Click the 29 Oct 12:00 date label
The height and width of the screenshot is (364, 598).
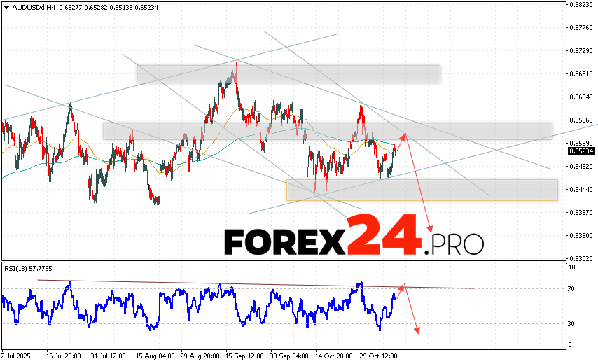(x=380, y=354)
